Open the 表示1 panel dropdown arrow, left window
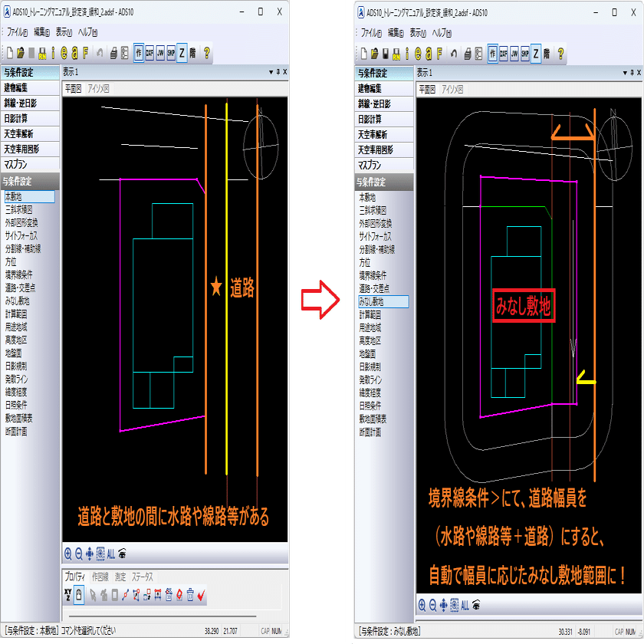This screenshot has width=644, height=644. click(271, 72)
